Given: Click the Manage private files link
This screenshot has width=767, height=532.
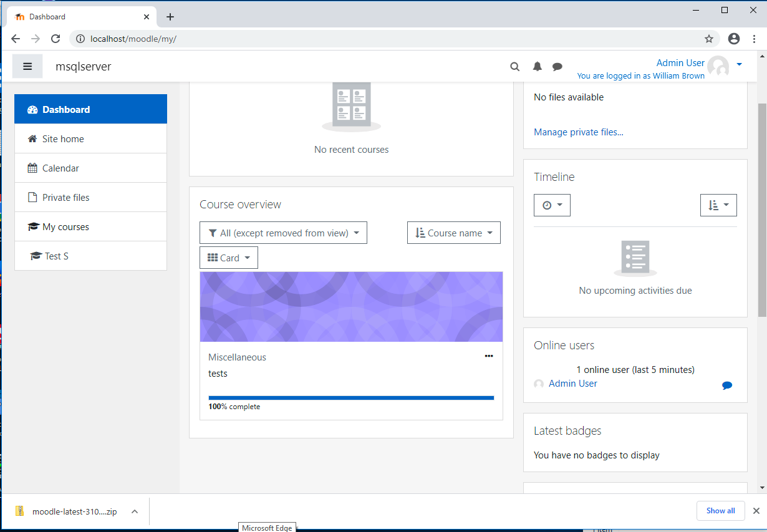Looking at the screenshot, I should [x=579, y=132].
